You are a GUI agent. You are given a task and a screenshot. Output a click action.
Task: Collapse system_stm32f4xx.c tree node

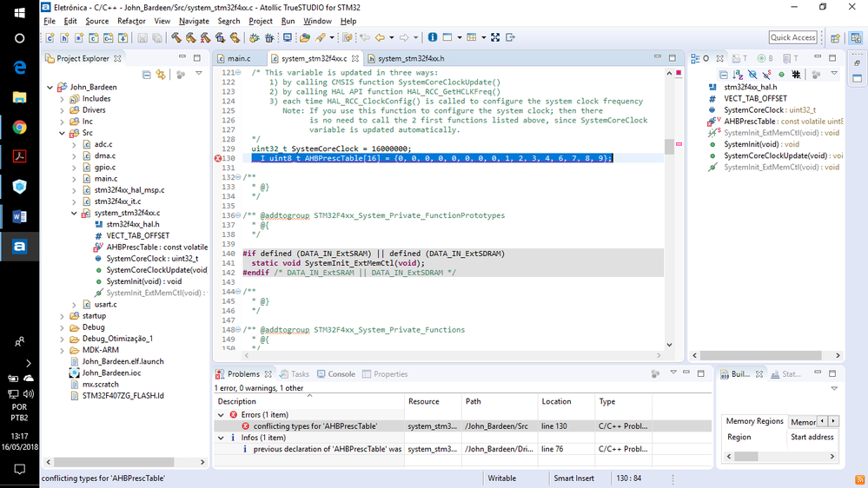(x=74, y=213)
